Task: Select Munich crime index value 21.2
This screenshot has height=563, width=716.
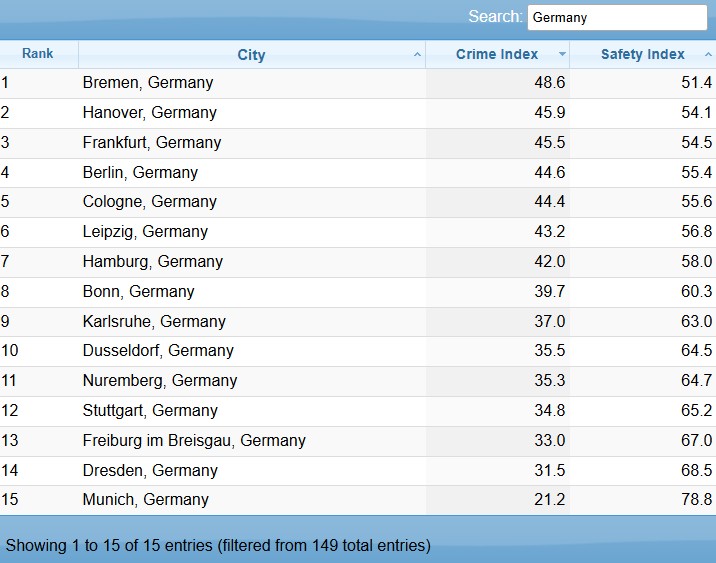Action: click(549, 500)
